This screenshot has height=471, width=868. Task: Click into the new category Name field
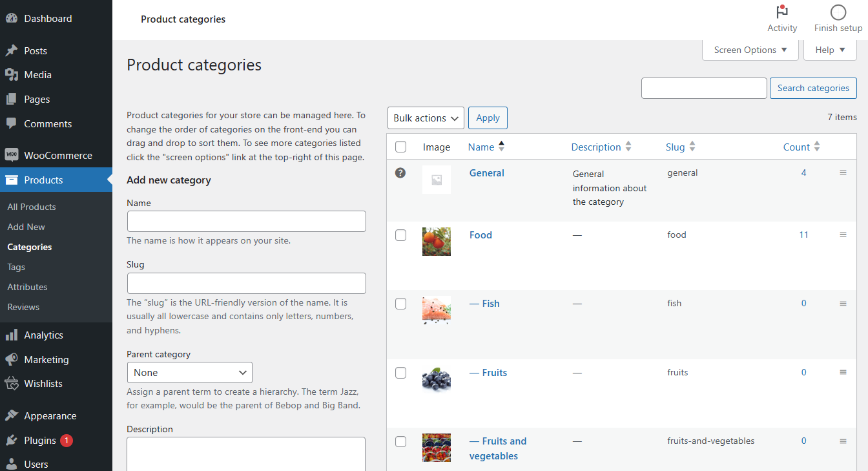pos(247,222)
